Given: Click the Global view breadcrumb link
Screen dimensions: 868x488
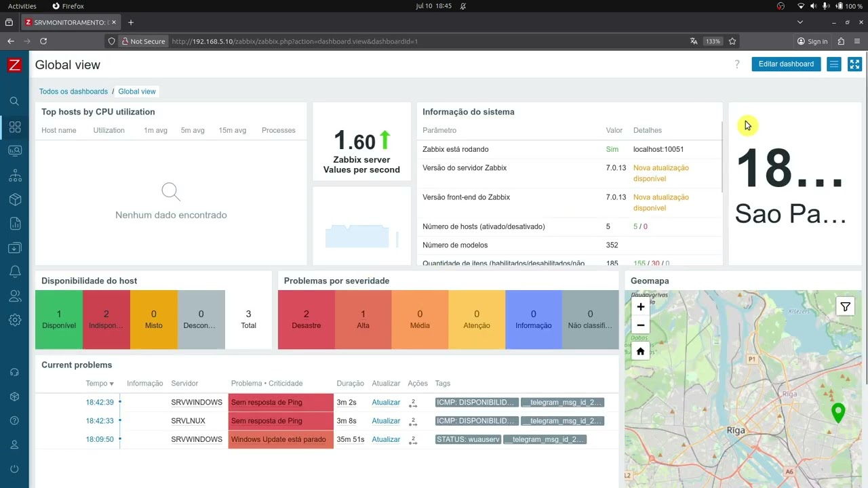Looking at the screenshot, I should tap(137, 91).
